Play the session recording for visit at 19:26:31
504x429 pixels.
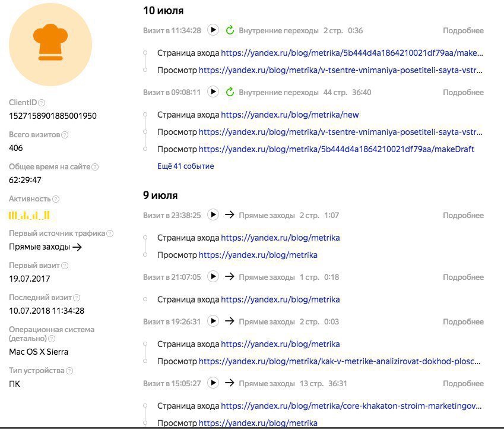click(213, 321)
